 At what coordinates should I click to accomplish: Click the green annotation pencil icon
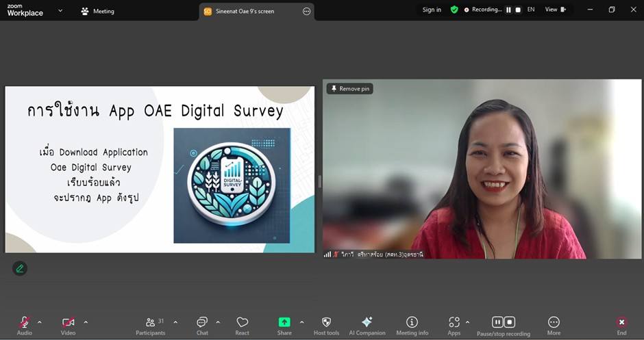20,268
